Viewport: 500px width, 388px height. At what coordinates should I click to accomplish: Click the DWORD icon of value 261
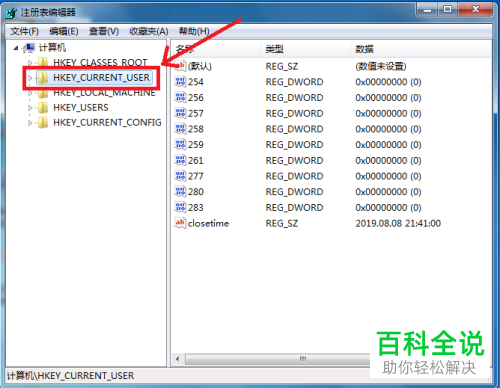click(x=180, y=160)
